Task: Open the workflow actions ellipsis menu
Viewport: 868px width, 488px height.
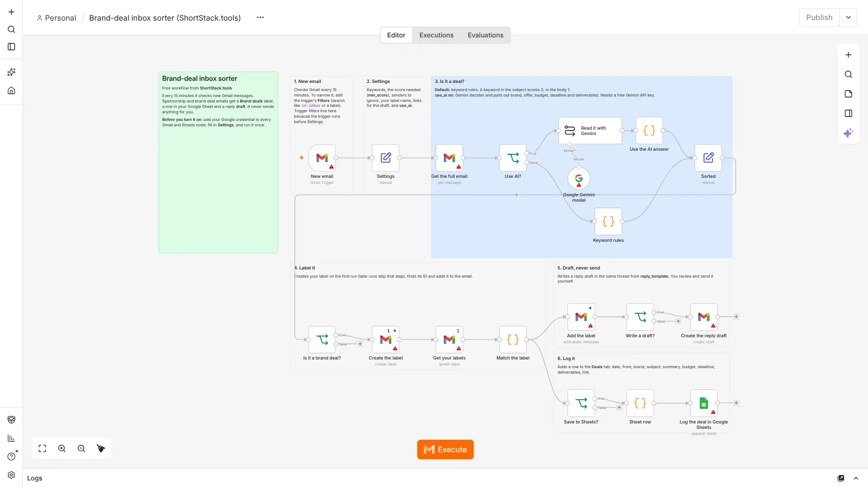Action: point(260,17)
